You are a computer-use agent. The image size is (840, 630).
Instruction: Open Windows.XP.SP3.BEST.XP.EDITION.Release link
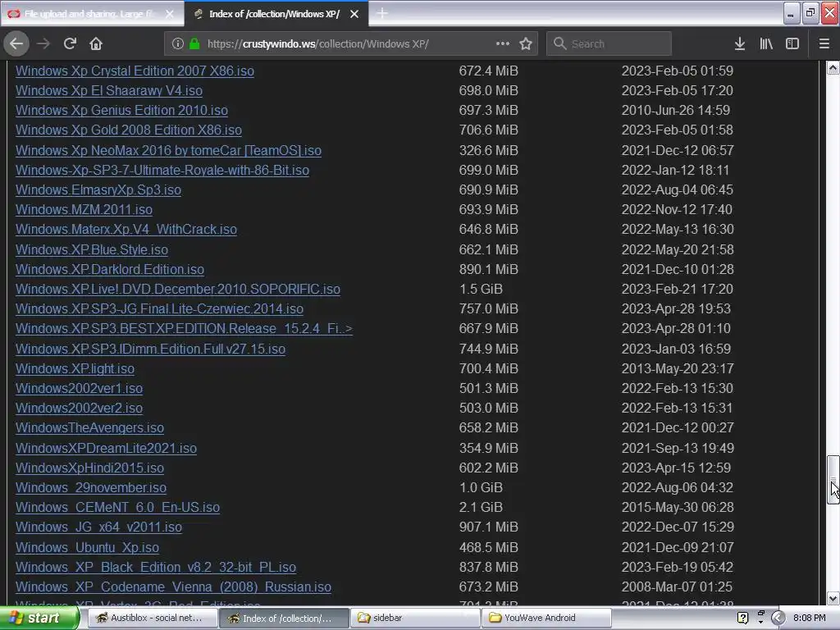coord(185,328)
